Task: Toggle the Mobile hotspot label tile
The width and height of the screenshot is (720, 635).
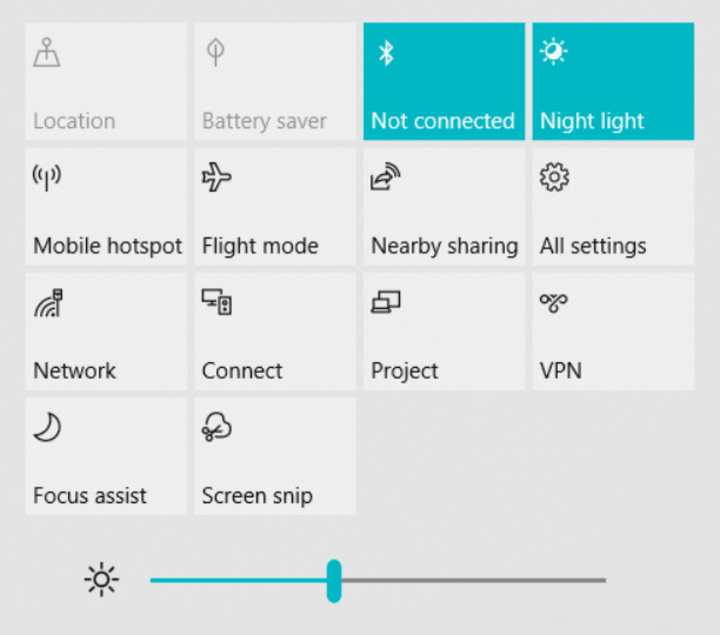Action: (106, 206)
